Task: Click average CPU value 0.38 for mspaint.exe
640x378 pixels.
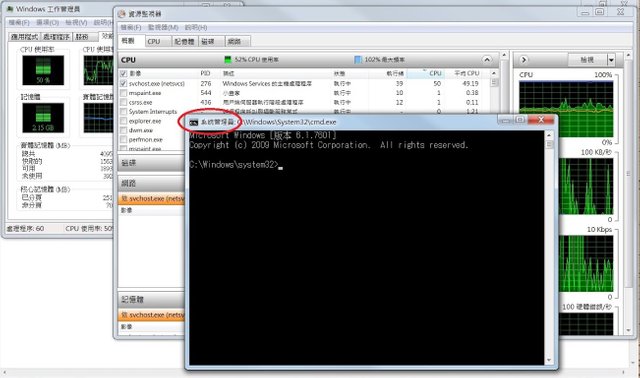Action: pos(472,93)
